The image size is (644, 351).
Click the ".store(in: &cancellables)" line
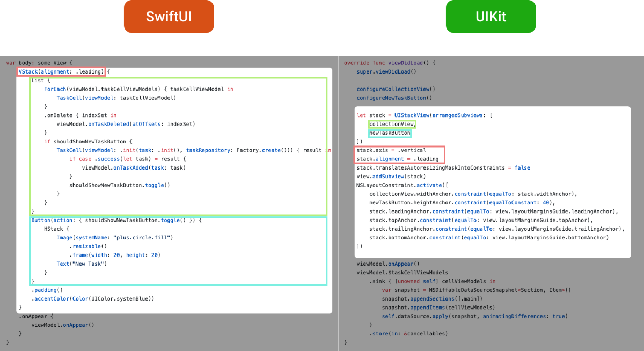408,333
